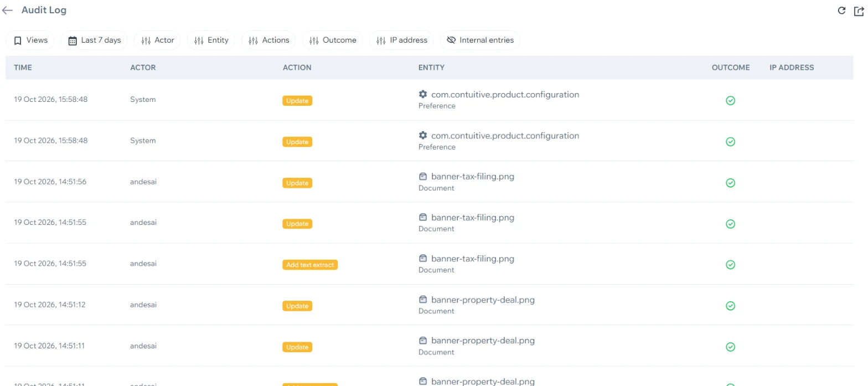Click the ACTOR column header
Screen dimensions: 868x386
143,68
